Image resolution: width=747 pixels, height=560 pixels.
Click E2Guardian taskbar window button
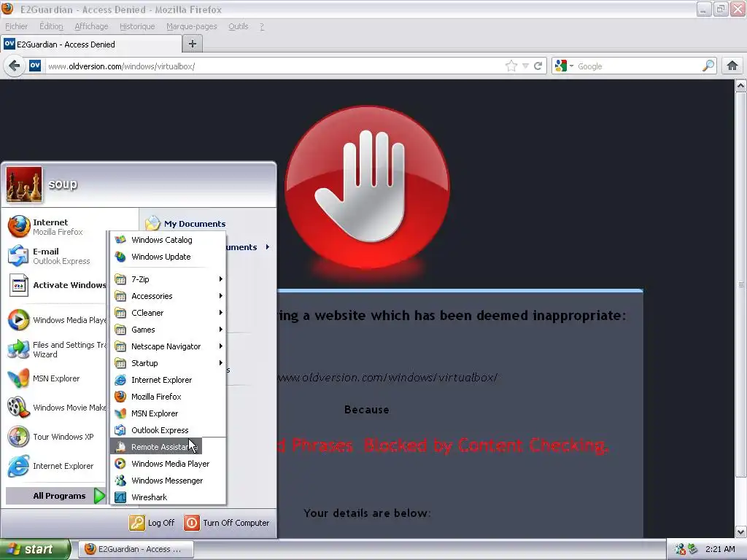[136, 549]
